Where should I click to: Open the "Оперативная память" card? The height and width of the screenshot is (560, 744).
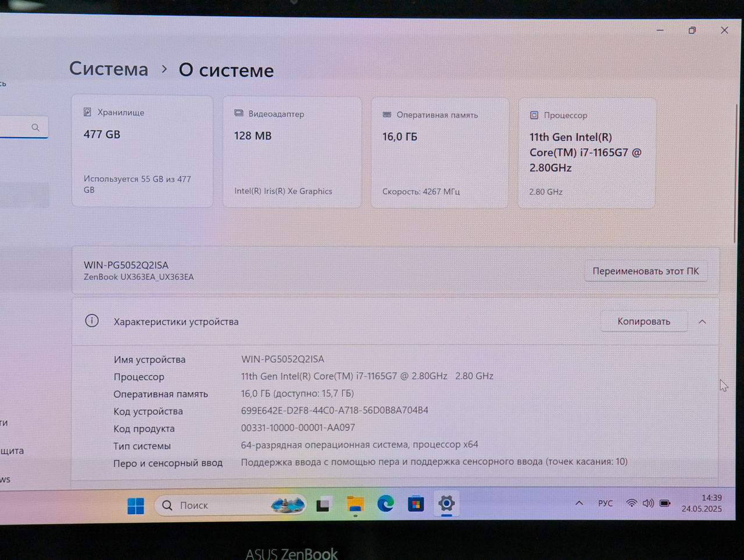440,153
